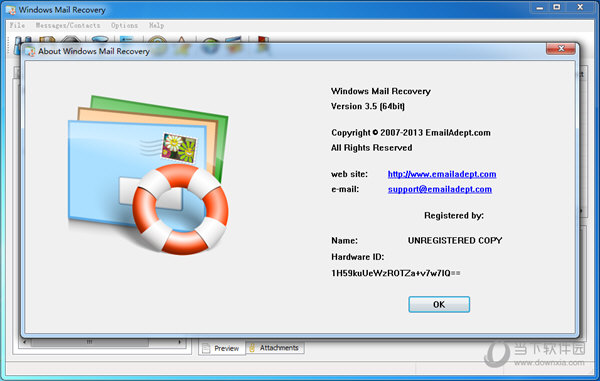
Task: Switch to the Attachments tab
Action: click(275, 348)
